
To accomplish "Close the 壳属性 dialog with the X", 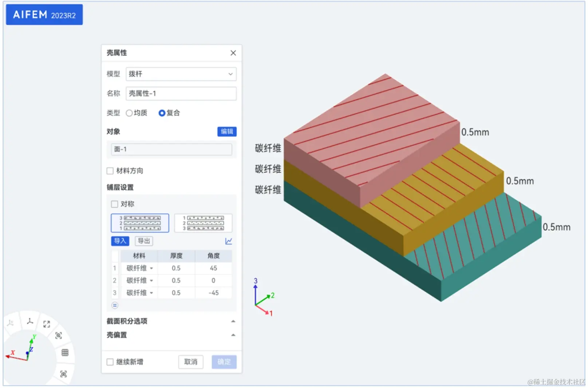I will pos(233,53).
